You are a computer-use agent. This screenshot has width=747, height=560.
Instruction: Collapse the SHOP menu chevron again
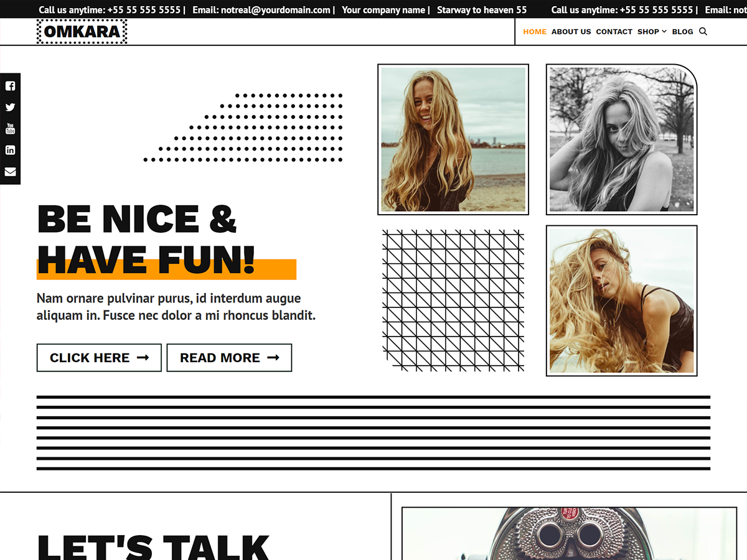(x=664, y=31)
